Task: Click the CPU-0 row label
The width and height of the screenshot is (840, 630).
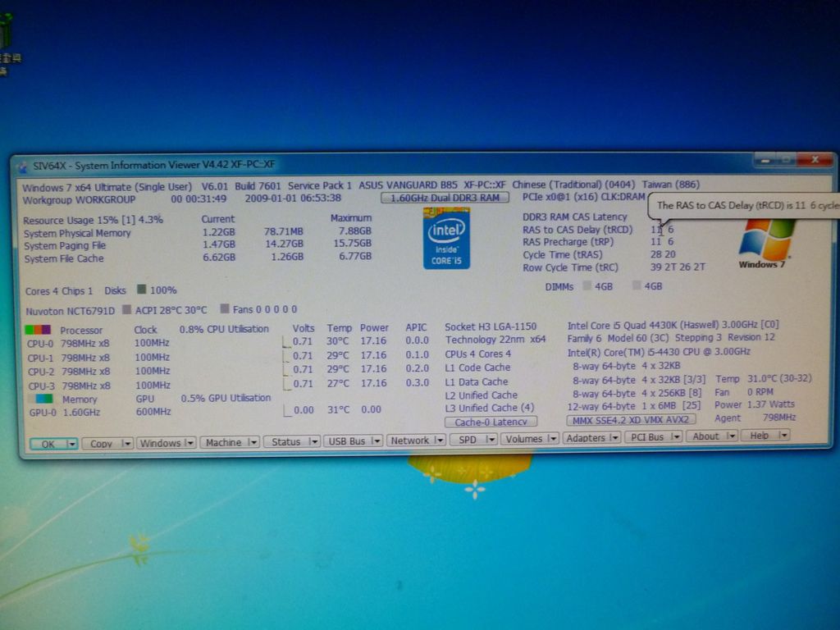Action: click(40, 344)
